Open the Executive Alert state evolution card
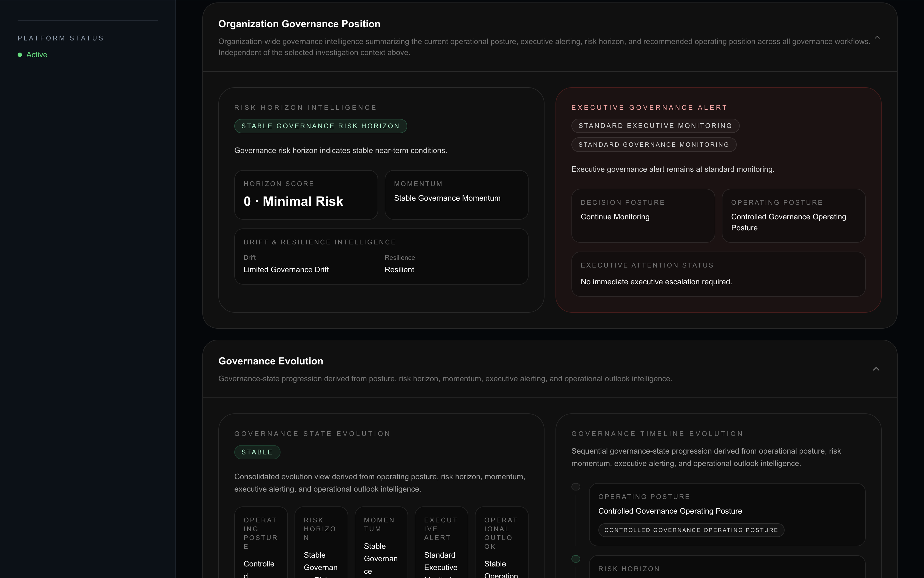This screenshot has height=578, width=924. (441, 543)
